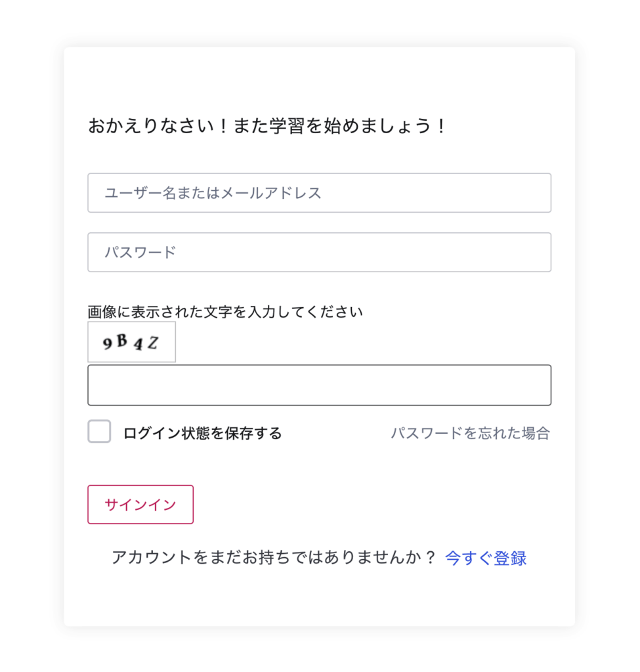640x672 pixels.
Task: Click the 画像に表示された文字を入力してください label
Action: [x=225, y=312]
